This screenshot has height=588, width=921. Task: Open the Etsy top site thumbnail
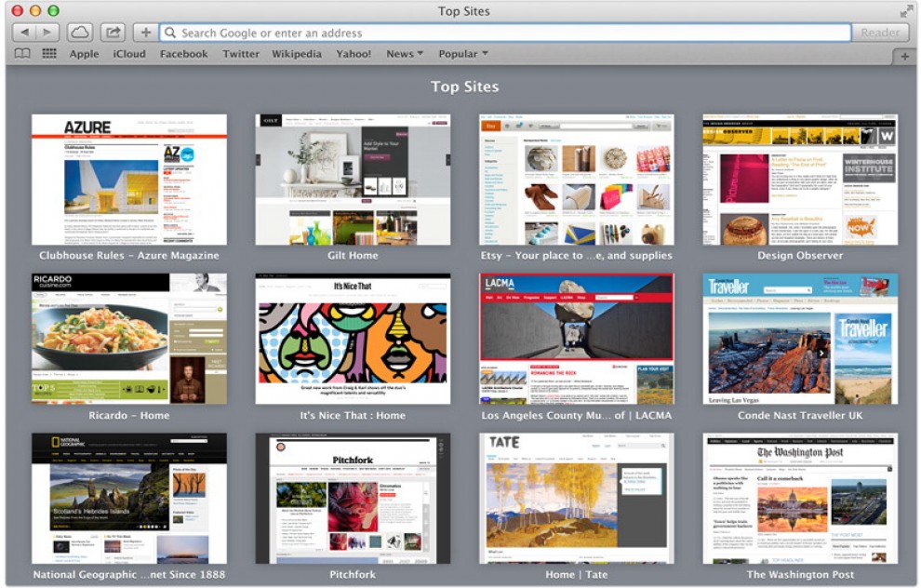point(576,180)
